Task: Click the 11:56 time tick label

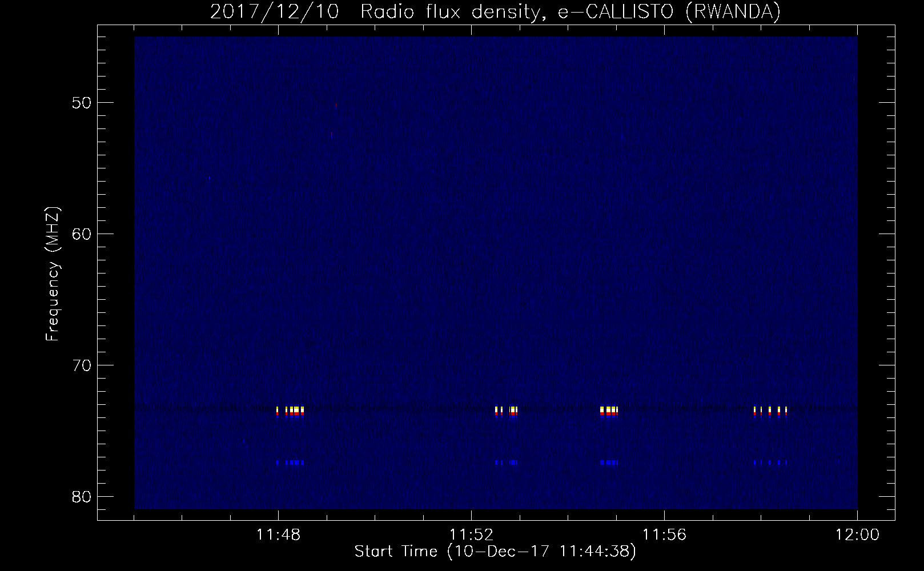Action: tap(664, 535)
